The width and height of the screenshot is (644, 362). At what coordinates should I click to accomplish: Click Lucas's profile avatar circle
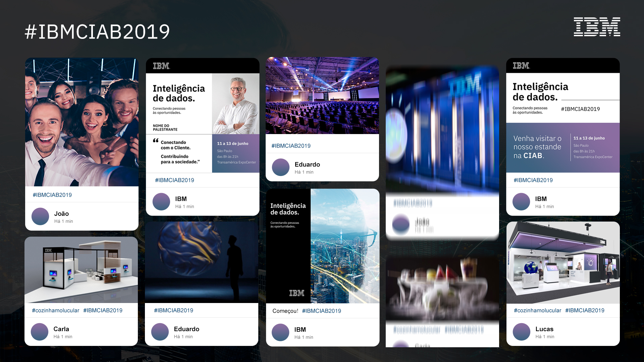point(522,331)
